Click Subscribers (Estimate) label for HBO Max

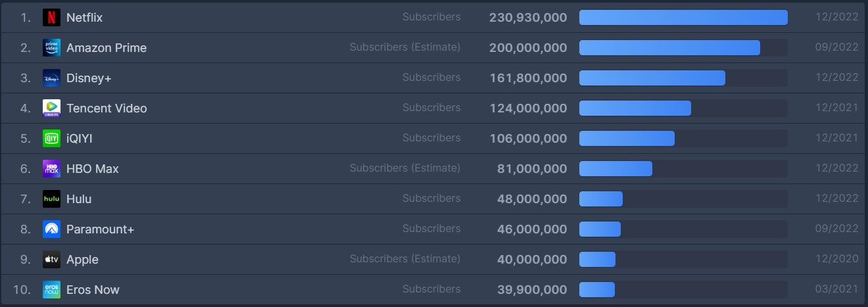pos(405,168)
